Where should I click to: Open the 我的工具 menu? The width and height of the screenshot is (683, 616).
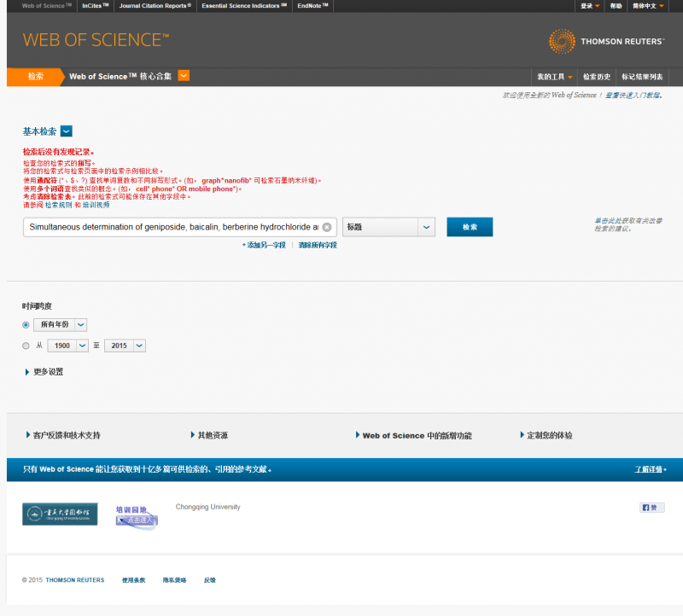coord(554,77)
